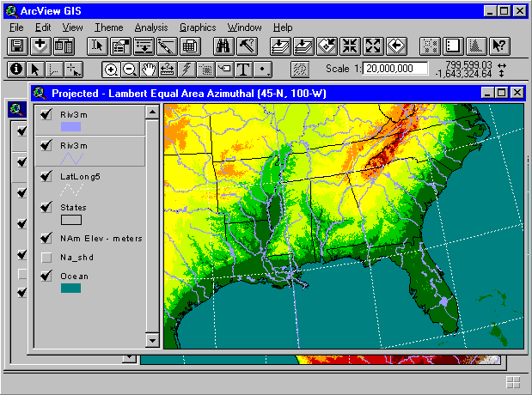This screenshot has height=395, width=532.
Task: Toggle the NAm Elev - meters checkbox
Action: 46,238
